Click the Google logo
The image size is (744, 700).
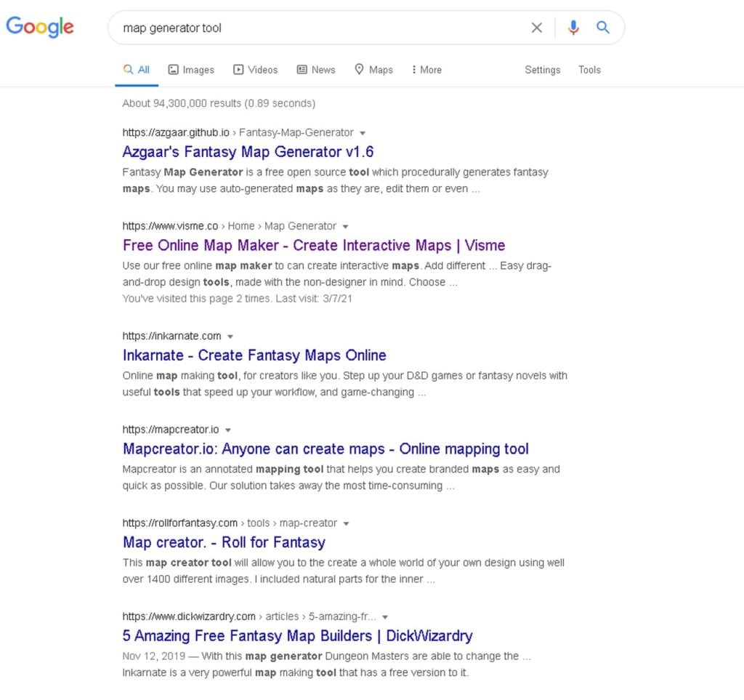coord(40,27)
